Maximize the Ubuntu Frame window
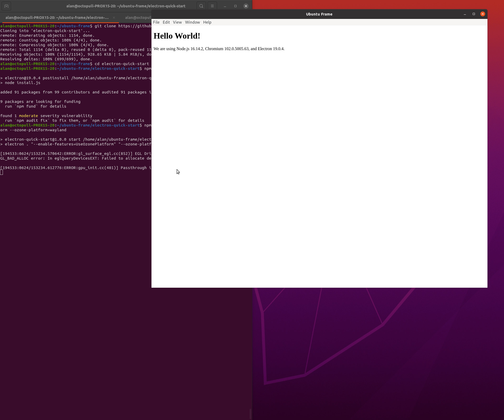Image resolution: width=504 pixels, height=420 pixels. click(x=474, y=14)
